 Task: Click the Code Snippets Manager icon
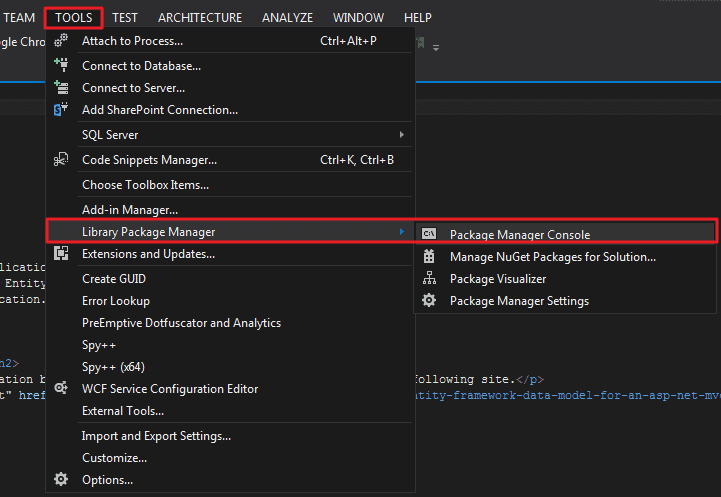(x=61, y=160)
